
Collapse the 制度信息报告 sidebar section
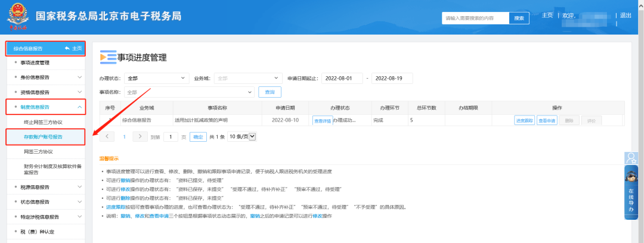click(79, 107)
